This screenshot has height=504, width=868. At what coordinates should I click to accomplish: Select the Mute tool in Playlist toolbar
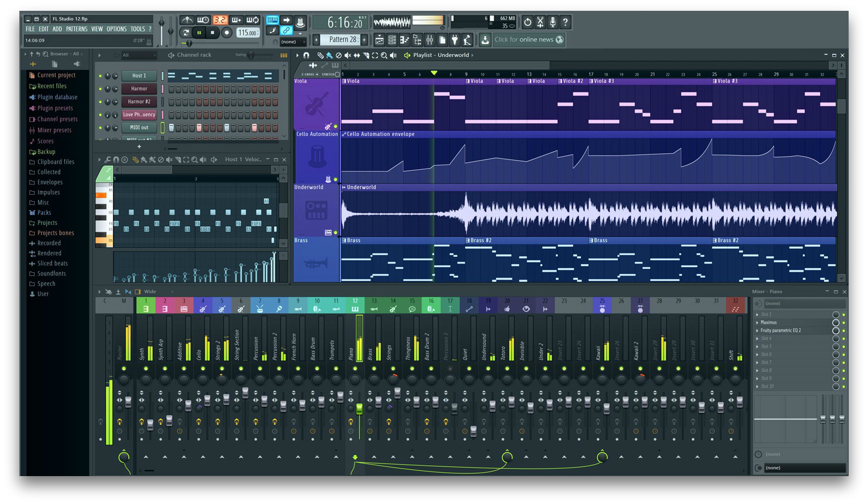tap(348, 55)
